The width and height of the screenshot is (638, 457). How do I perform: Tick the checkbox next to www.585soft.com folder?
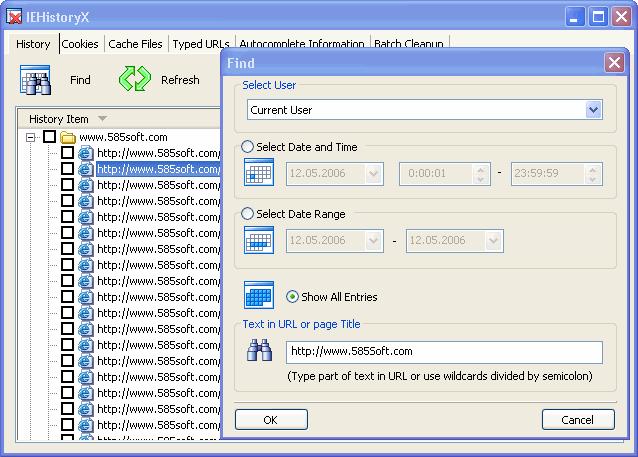[50, 137]
